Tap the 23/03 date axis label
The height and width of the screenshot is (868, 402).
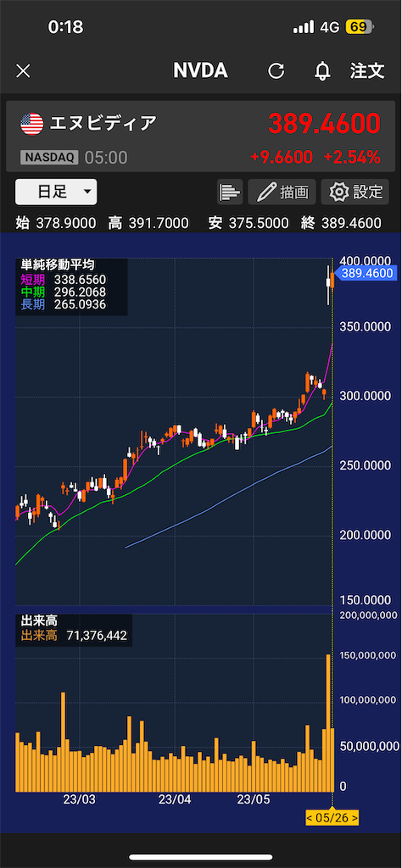pos(79,799)
